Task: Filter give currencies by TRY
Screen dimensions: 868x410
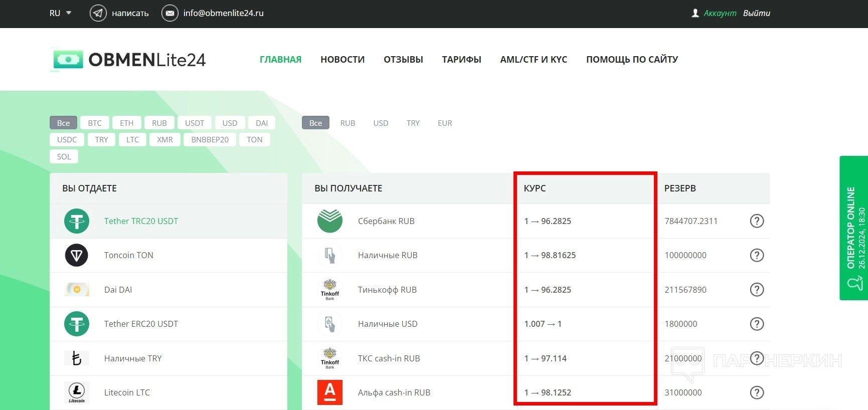Action: click(102, 139)
